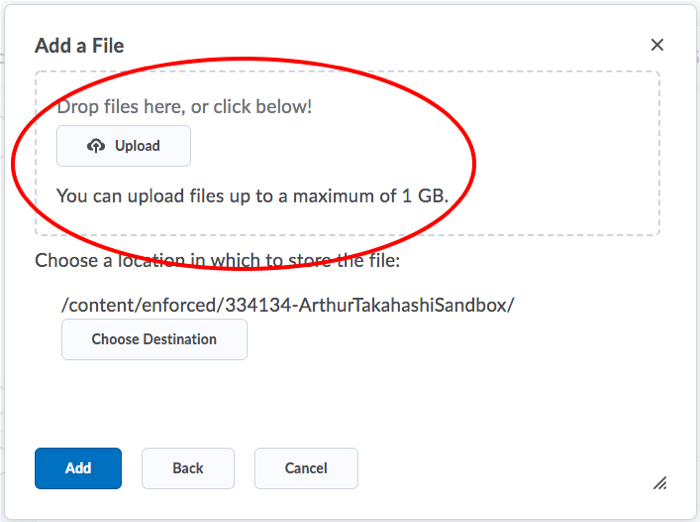Close the Add a File dialog

pyautogui.click(x=657, y=45)
